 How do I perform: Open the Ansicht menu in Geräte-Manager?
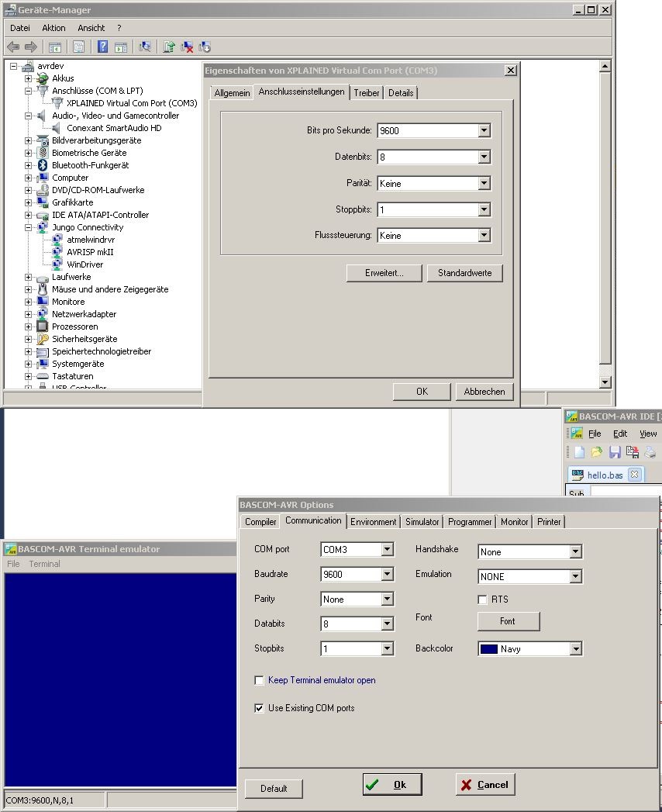tap(91, 28)
